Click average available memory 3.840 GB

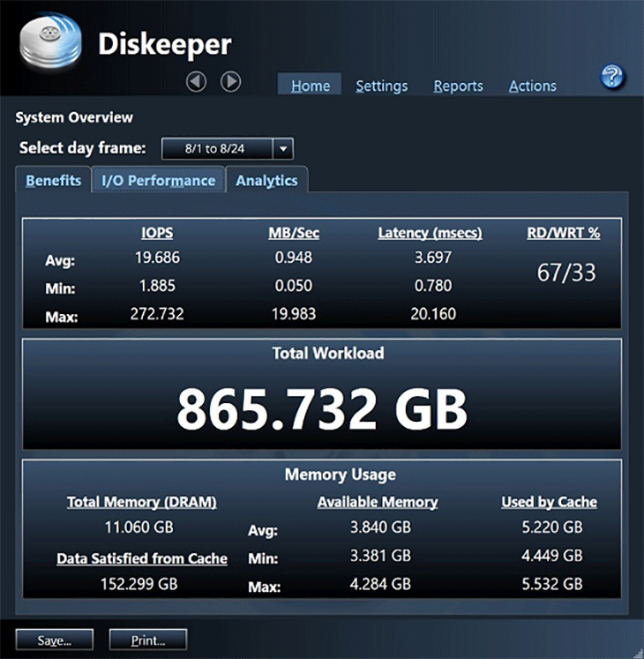pos(380,527)
